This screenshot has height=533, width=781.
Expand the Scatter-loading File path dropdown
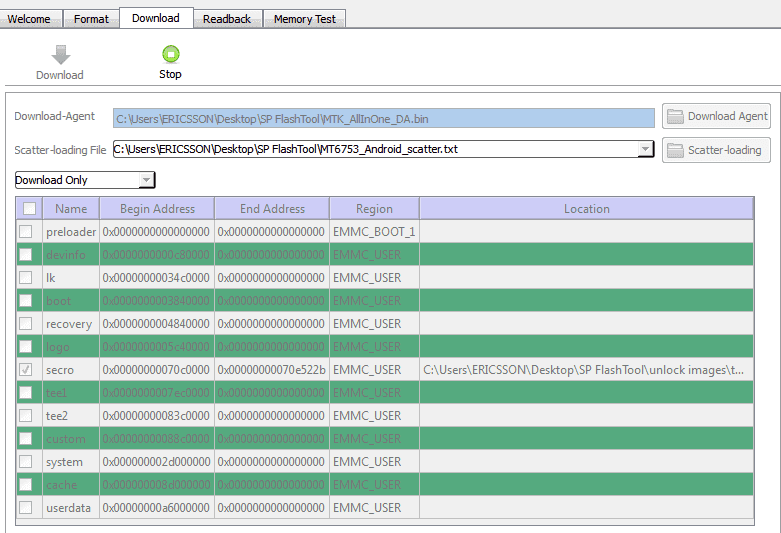[646, 149]
